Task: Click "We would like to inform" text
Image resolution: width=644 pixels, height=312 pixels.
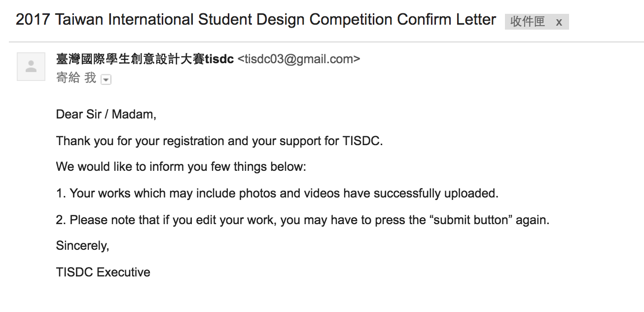Action: click(x=113, y=167)
